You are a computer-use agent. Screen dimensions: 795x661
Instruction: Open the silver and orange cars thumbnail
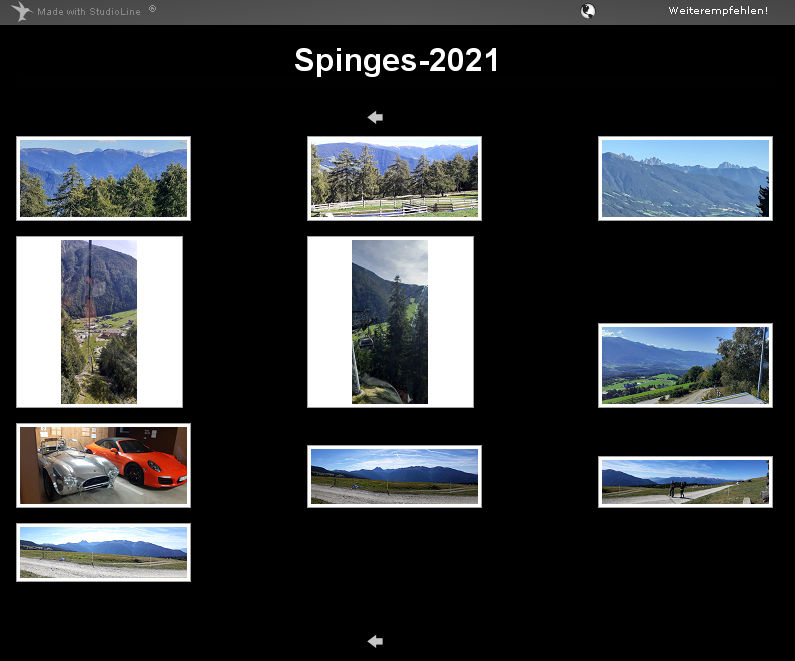[x=103, y=465]
